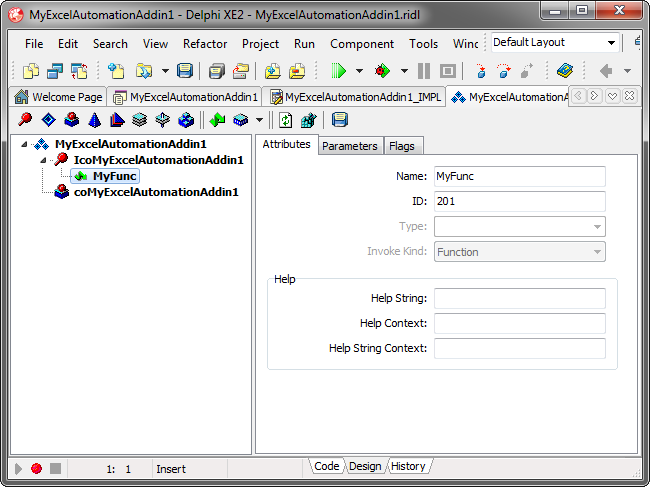Image resolution: width=650 pixels, height=487 pixels.
Task: Click the Add File to Project icon
Action: [272, 71]
